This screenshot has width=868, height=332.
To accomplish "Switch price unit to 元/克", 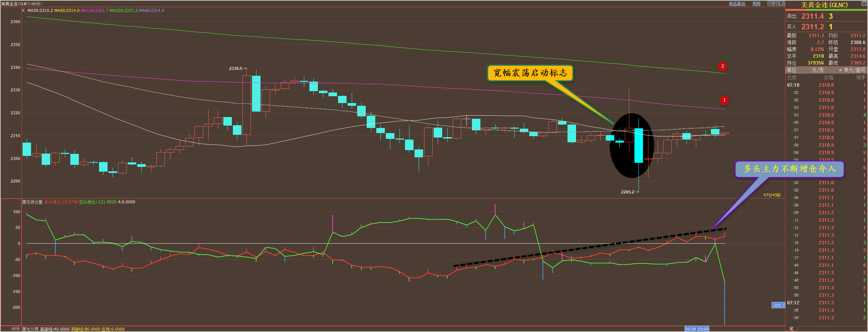I will [x=817, y=70].
